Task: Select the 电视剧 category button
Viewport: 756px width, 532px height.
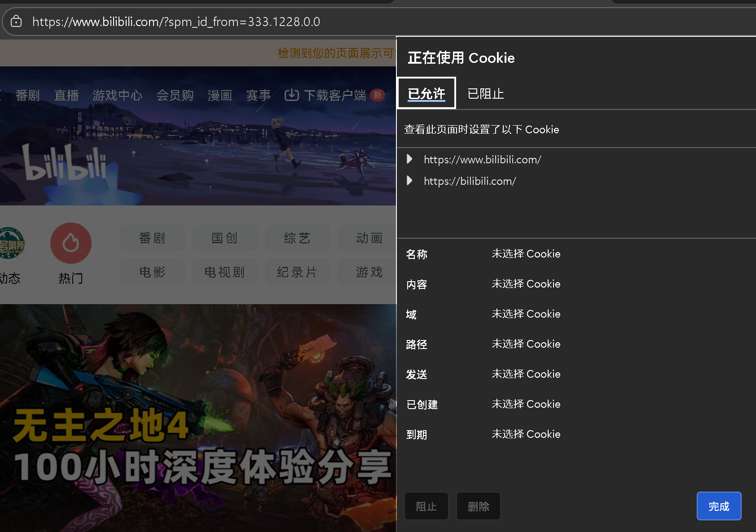Action: pyautogui.click(x=225, y=272)
